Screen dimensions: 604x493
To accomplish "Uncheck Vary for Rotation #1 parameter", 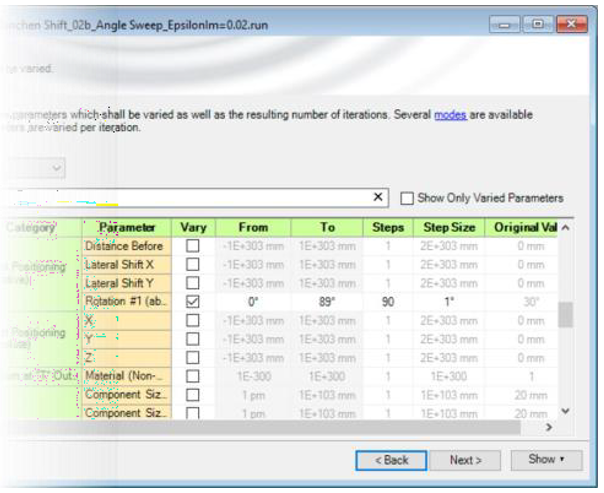I will pos(193,302).
